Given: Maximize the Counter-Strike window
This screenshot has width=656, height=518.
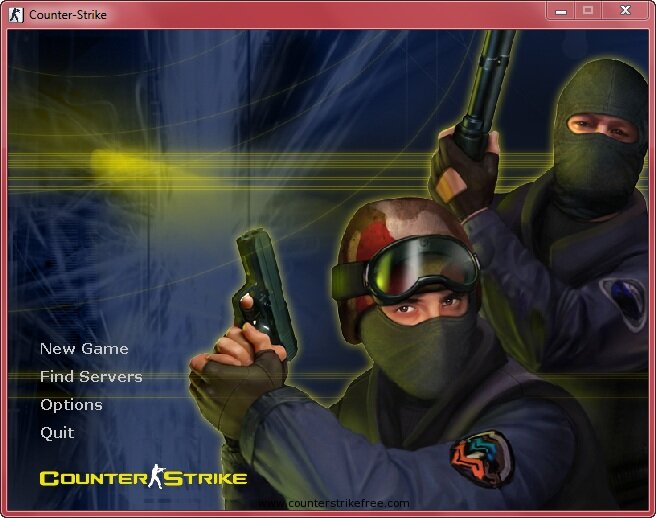Looking at the screenshot, I should (x=588, y=11).
